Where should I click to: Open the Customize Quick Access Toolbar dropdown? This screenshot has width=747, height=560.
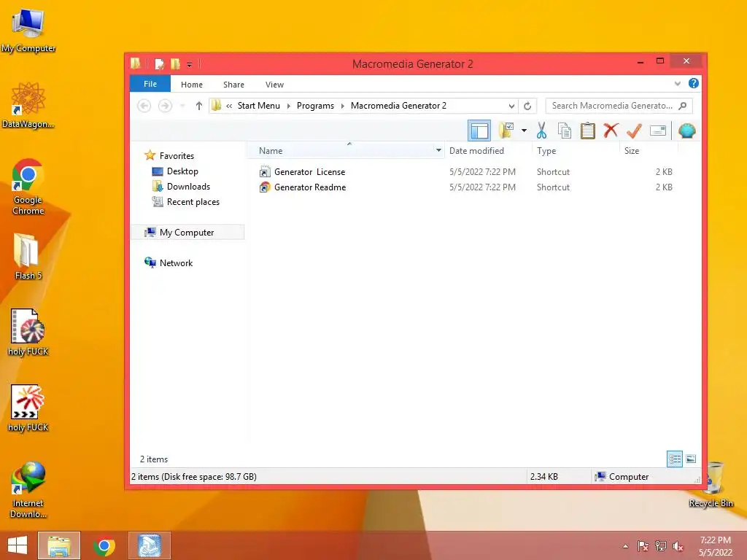coord(189,64)
